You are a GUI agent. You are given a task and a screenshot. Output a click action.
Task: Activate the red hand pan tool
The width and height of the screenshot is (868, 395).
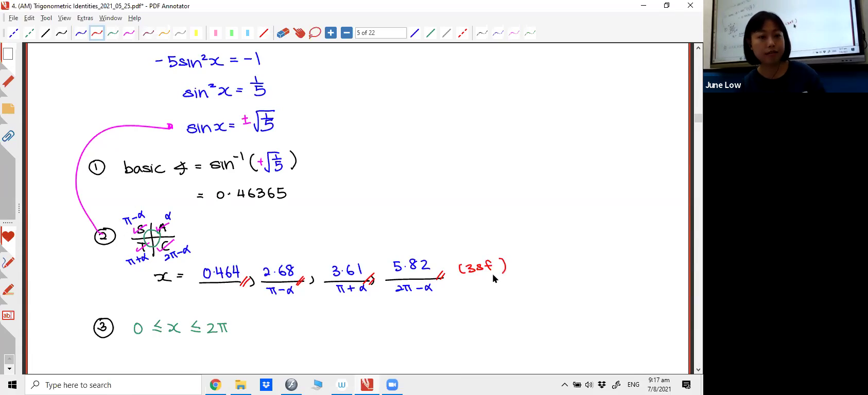tap(299, 33)
